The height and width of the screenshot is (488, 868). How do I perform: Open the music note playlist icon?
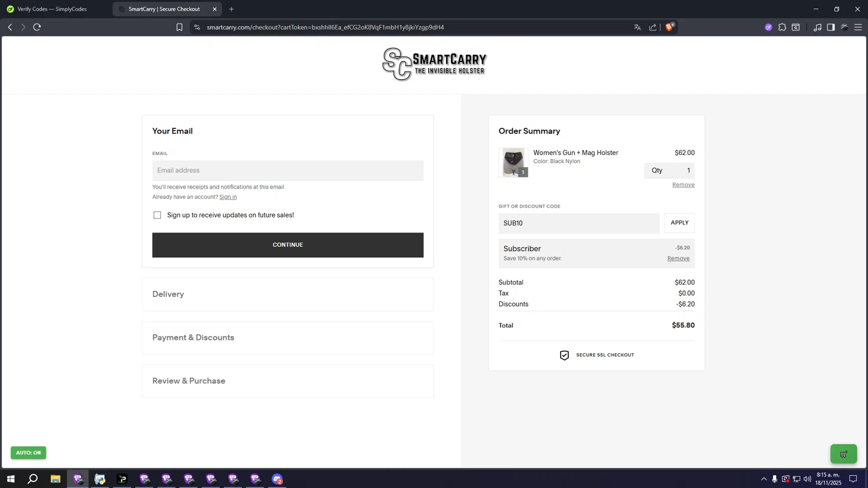(x=817, y=27)
